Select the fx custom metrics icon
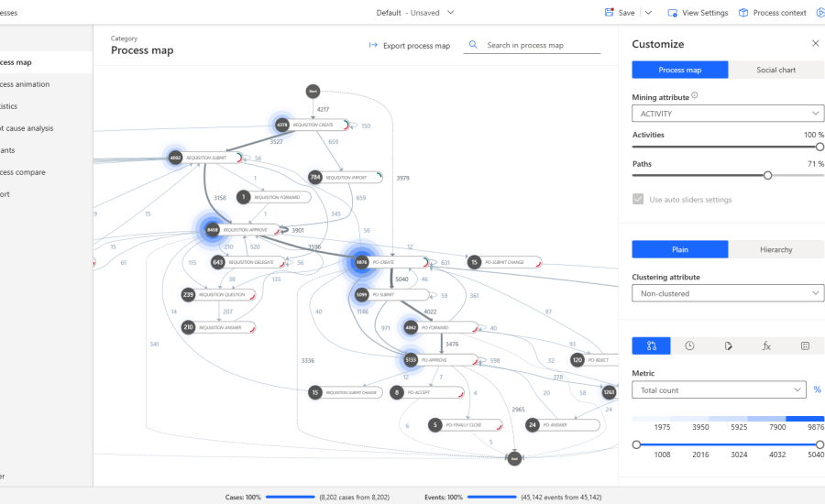This screenshot has height=504, width=825. [x=766, y=345]
